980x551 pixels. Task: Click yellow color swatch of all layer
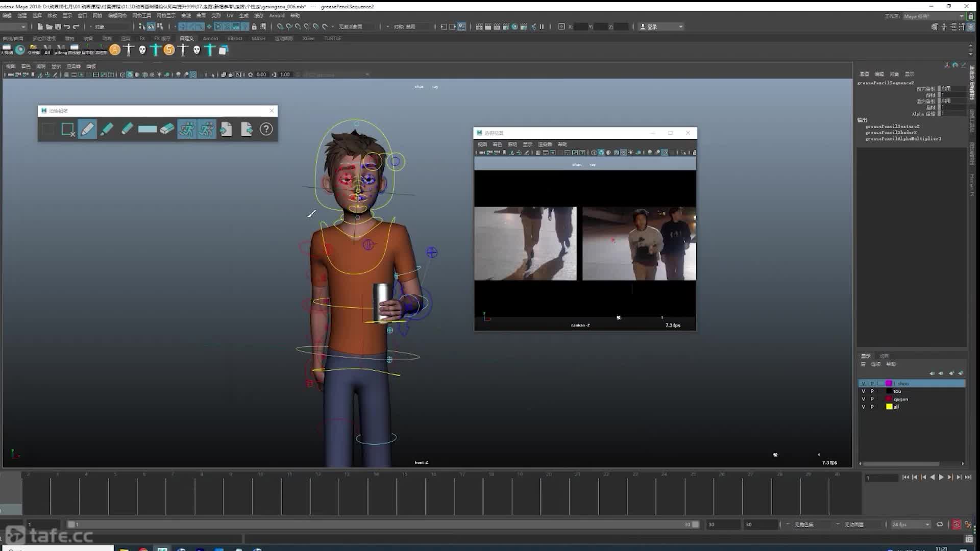point(889,407)
